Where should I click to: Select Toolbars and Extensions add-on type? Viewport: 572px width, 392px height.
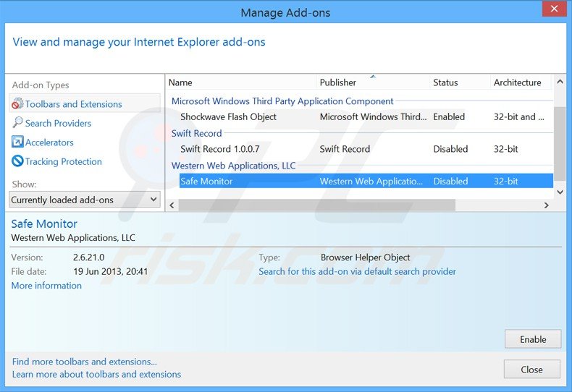point(85,104)
